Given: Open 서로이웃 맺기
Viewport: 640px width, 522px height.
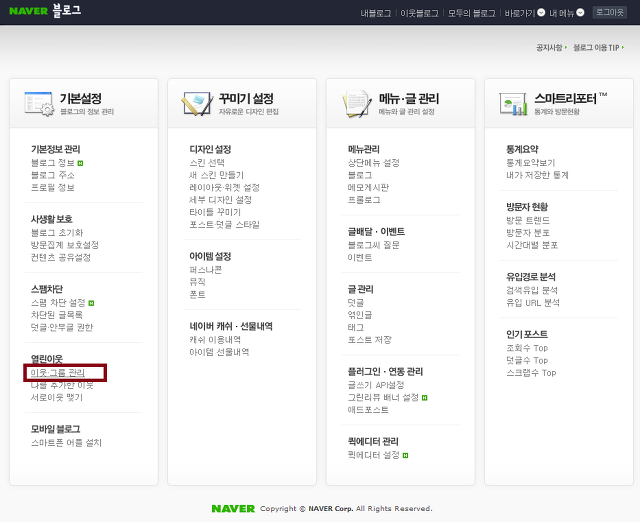Looking at the screenshot, I should point(57,398).
